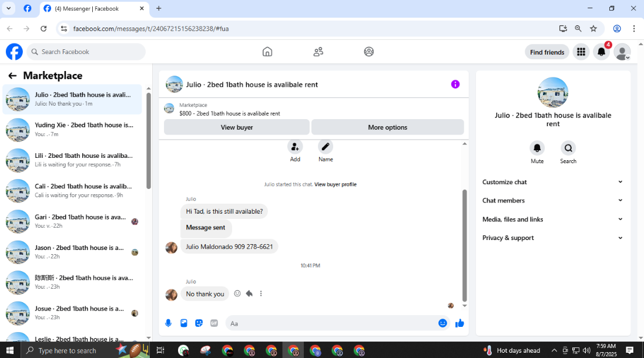This screenshot has height=358, width=644.
Task: Open the Windows Start menu
Action: coord(10,350)
